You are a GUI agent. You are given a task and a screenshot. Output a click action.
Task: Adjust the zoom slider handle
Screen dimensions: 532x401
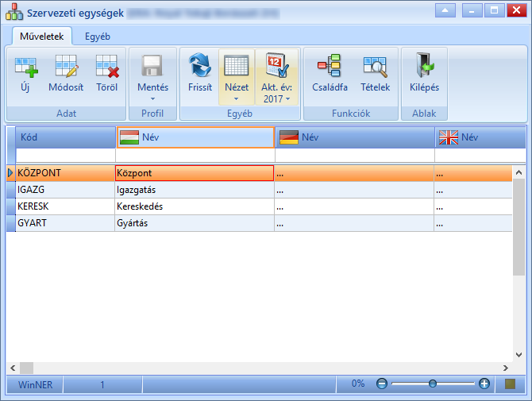tap(432, 384)
